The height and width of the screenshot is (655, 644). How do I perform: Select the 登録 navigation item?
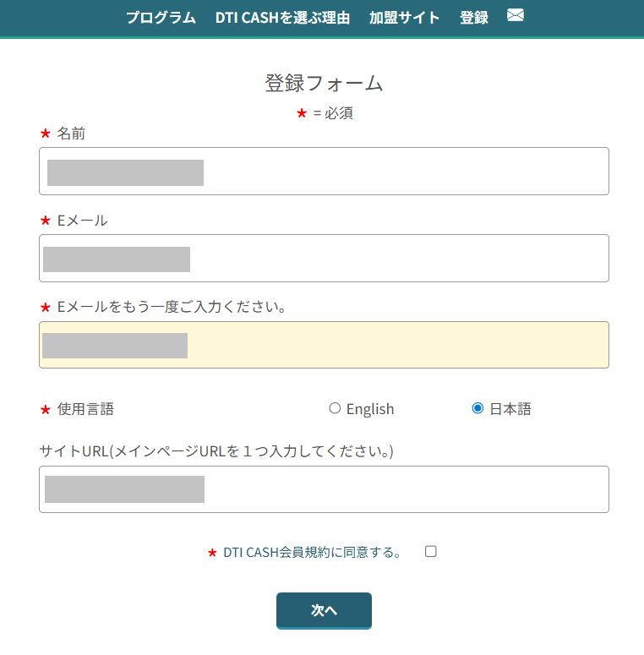tap(473, 17)
